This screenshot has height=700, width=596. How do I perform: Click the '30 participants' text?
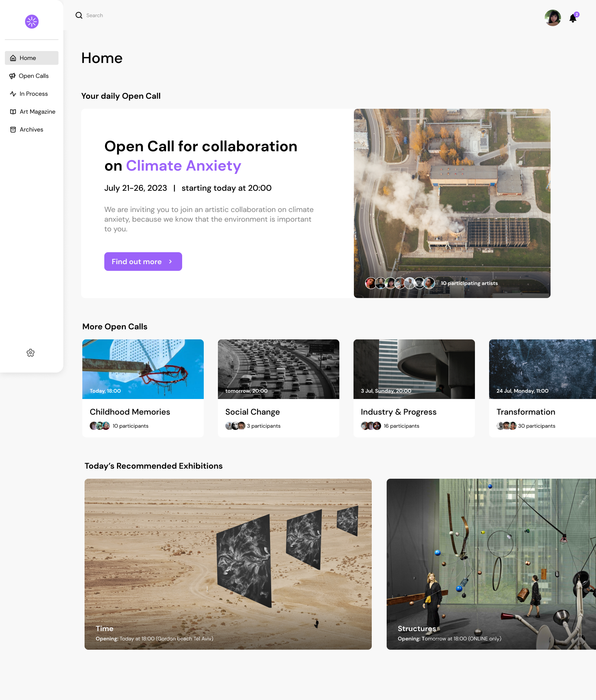coord(537,426)
